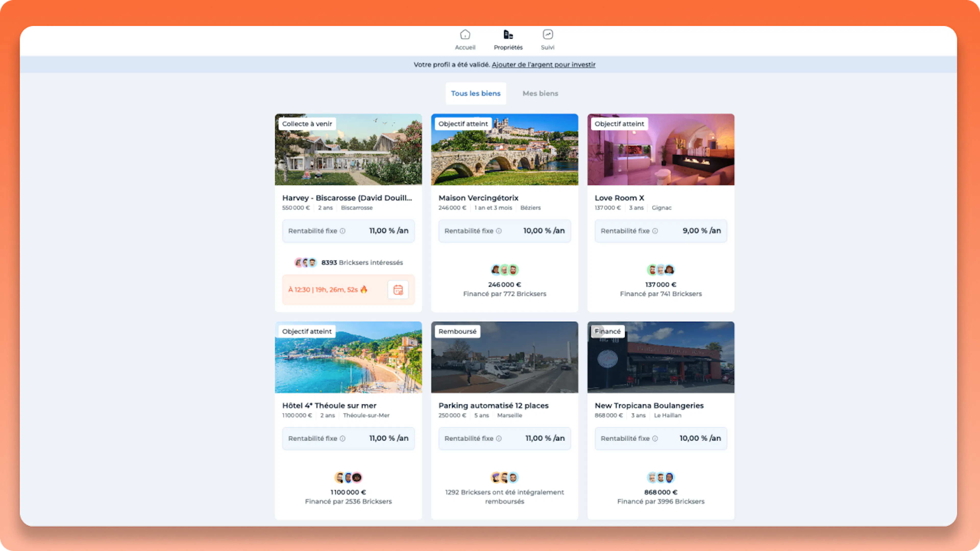Open the Suivi chart icon

[x=547, y=35]
